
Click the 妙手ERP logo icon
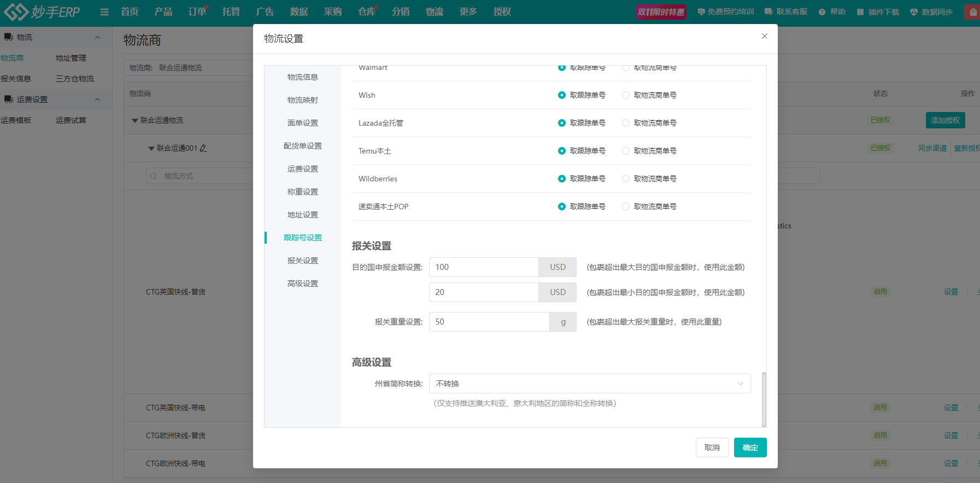click(16, 11)
